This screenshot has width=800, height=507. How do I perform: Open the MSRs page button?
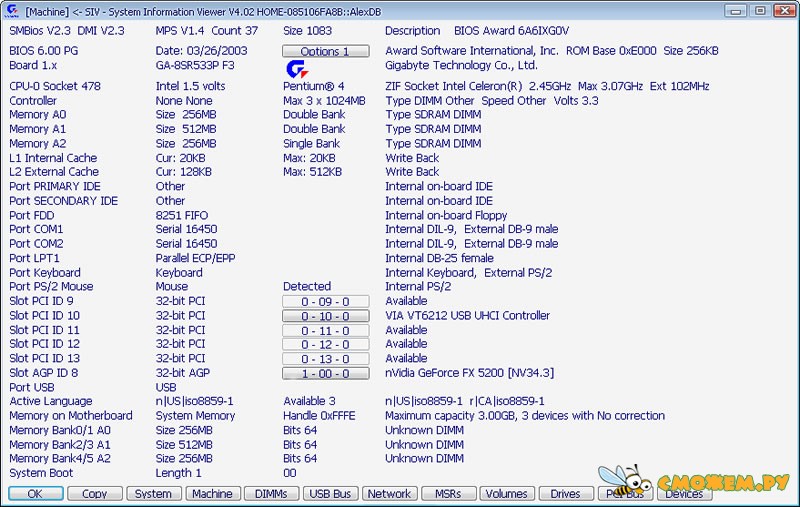tap(448, 494)
